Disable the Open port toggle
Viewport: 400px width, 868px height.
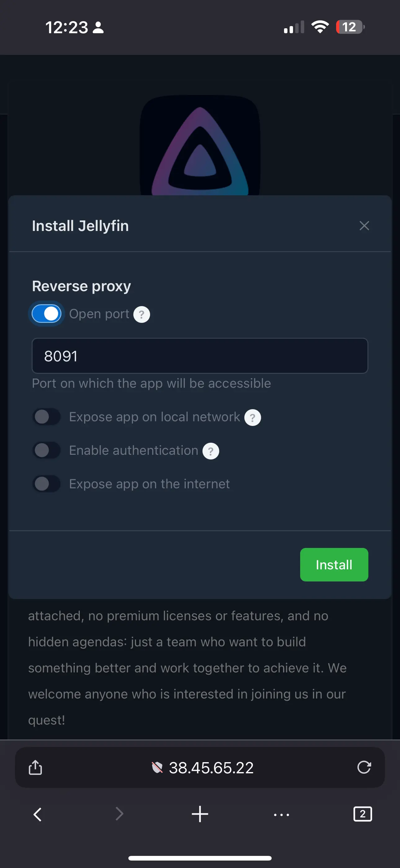click(x=47, y=314)
